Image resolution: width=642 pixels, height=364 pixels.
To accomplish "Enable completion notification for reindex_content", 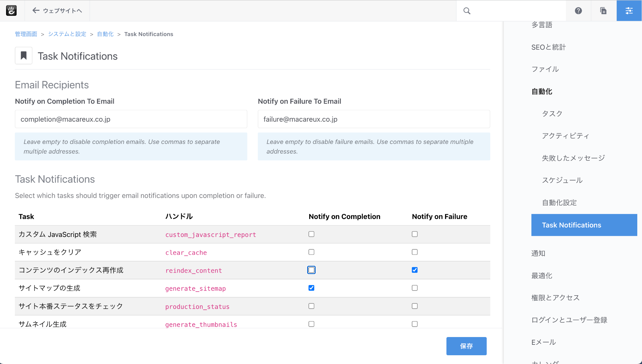I will tap(311, 270).
